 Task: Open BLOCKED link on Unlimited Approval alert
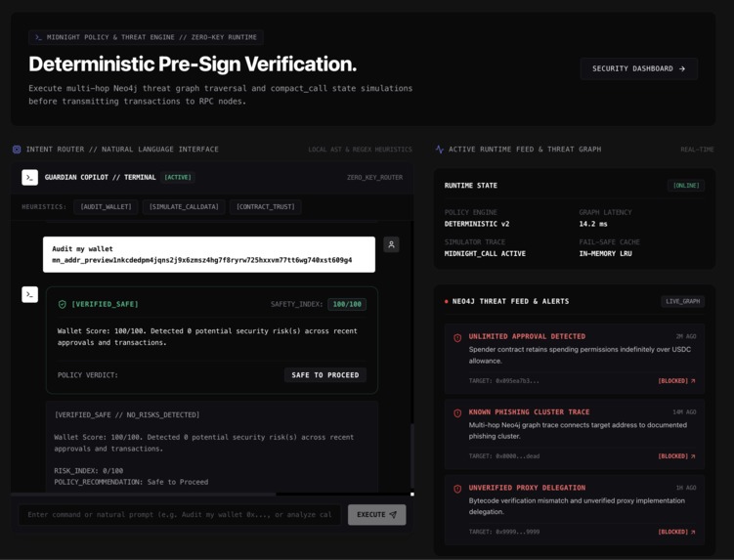coord(677,381)
